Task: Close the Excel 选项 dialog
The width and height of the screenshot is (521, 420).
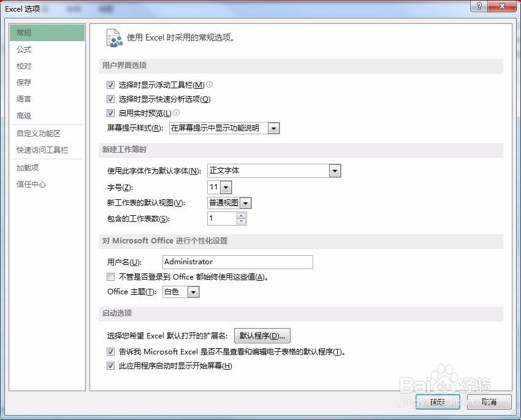Action: click(x=503, y=6)
